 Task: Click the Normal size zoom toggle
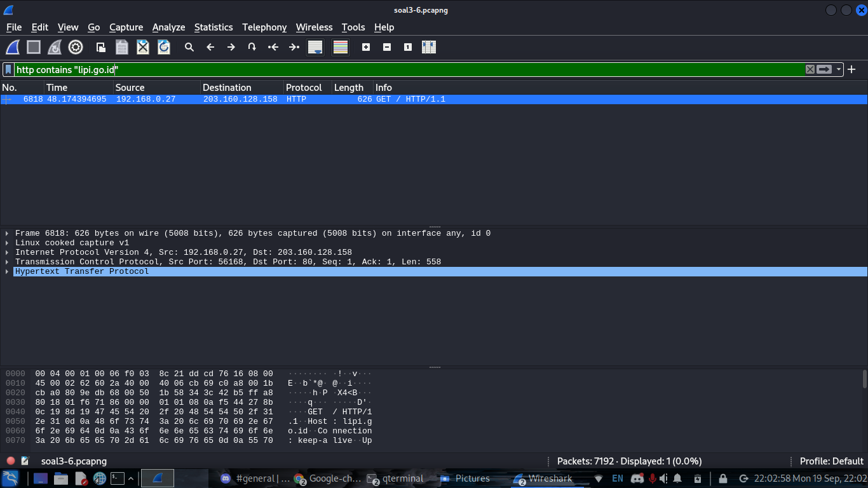point(407,47)
